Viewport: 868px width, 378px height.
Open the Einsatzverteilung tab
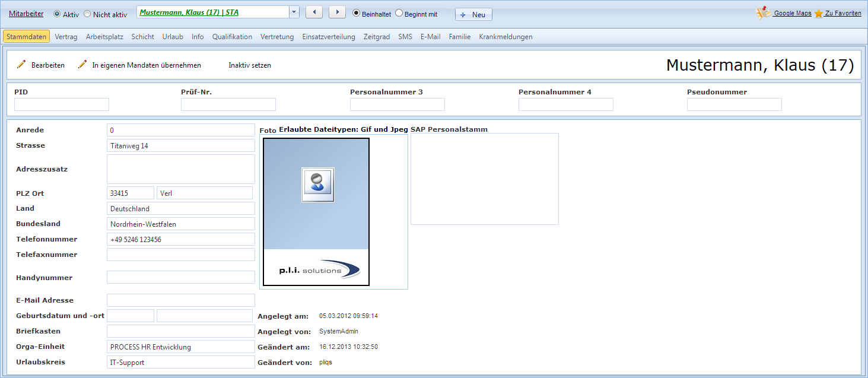click(329, 36)
